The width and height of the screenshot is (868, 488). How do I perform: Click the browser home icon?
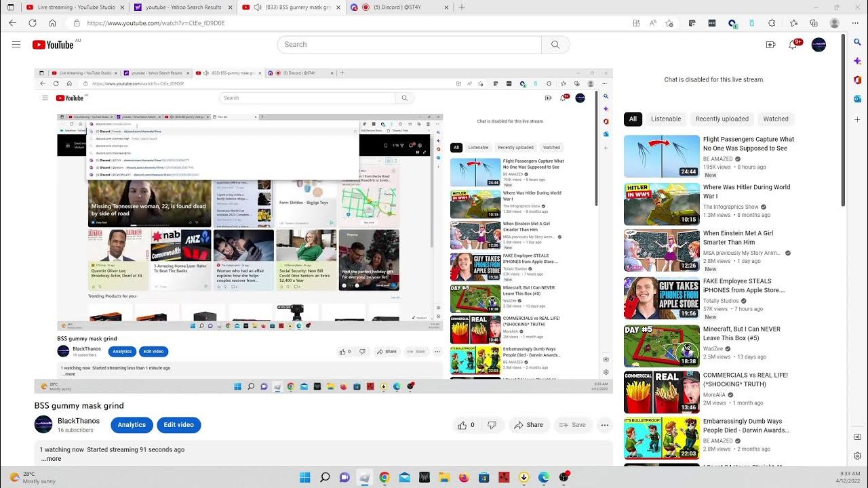(x=52, y=23)
